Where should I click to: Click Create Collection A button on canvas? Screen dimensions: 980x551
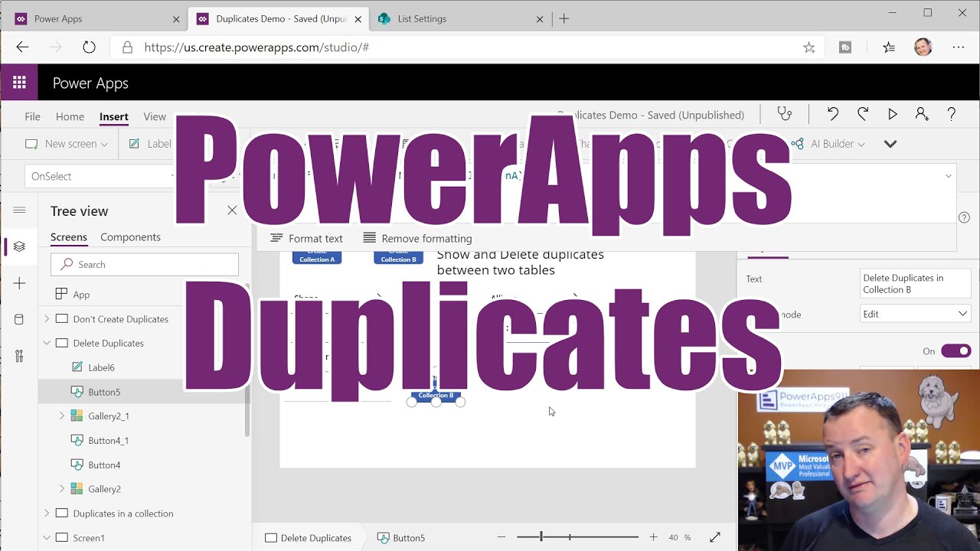317,257
